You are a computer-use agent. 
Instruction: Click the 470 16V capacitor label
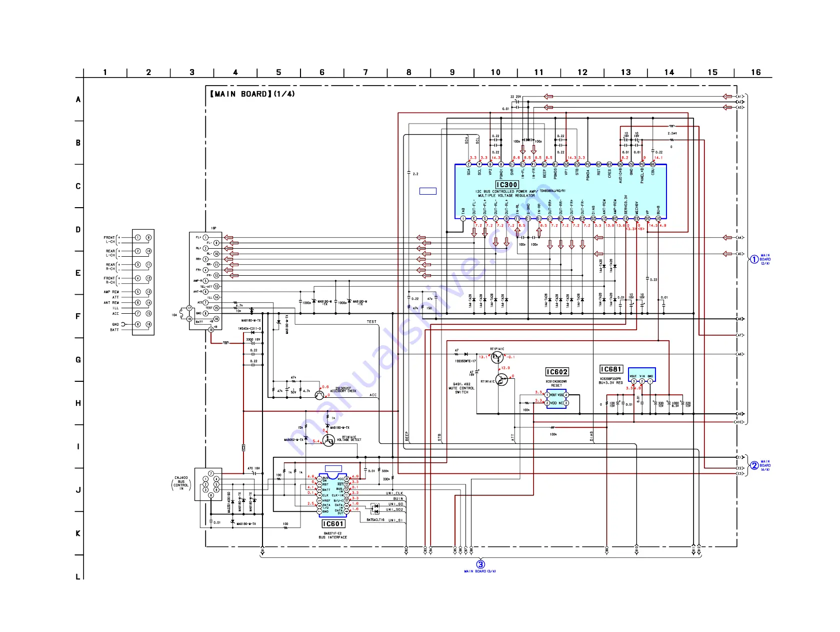click(253, 469)
